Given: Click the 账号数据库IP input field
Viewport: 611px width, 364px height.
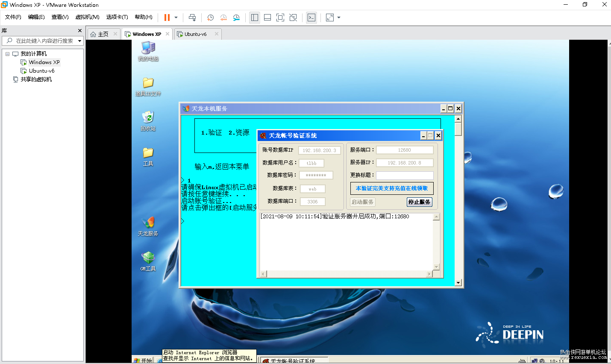Looking at the screenshot, I should tap(320, 150).
